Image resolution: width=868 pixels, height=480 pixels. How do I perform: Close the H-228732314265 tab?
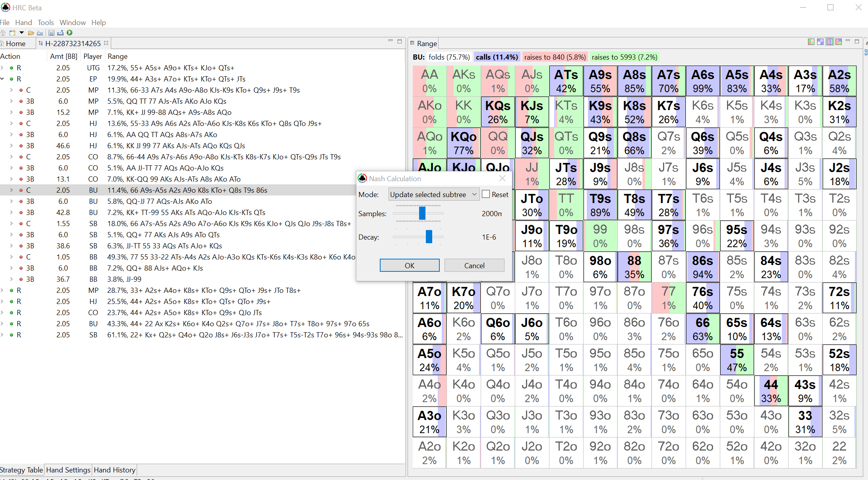[x=106, y=43]
